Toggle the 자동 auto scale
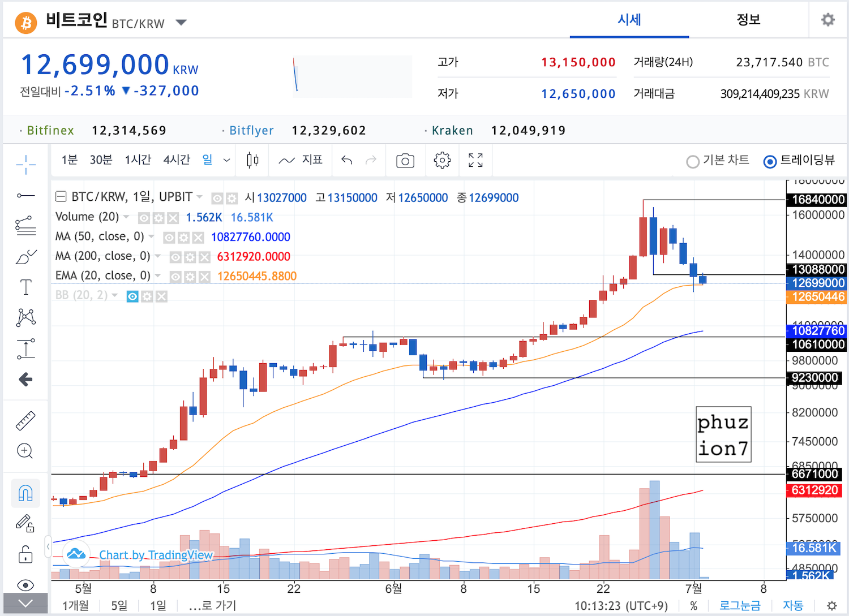Image resolution: width=849 pixels, height=616 pixels. coord(793,606)
